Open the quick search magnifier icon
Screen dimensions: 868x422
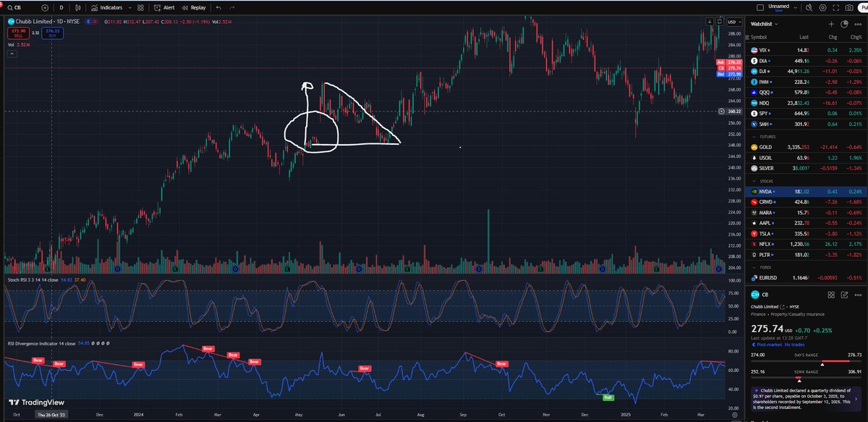coord(809,7)
